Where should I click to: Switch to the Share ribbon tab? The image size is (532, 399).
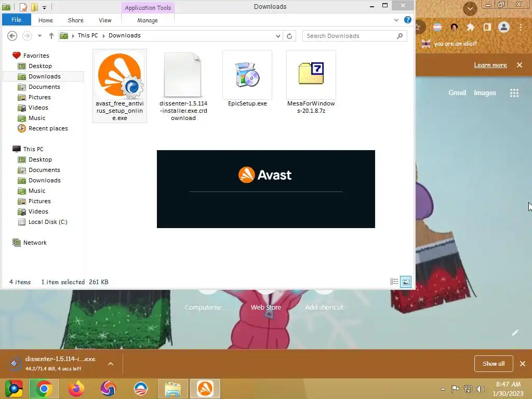point(76,20)
